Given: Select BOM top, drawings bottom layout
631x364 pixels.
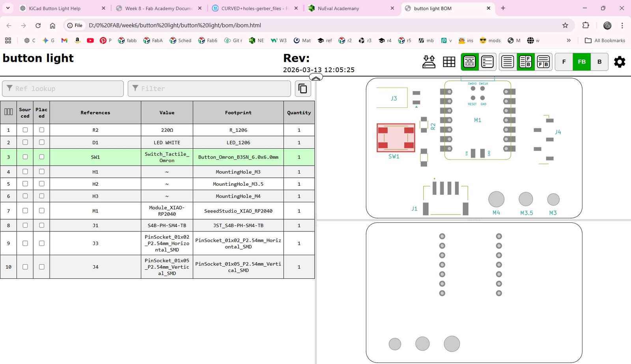Looking at the screenshot, I should click(x=543, y=62).
